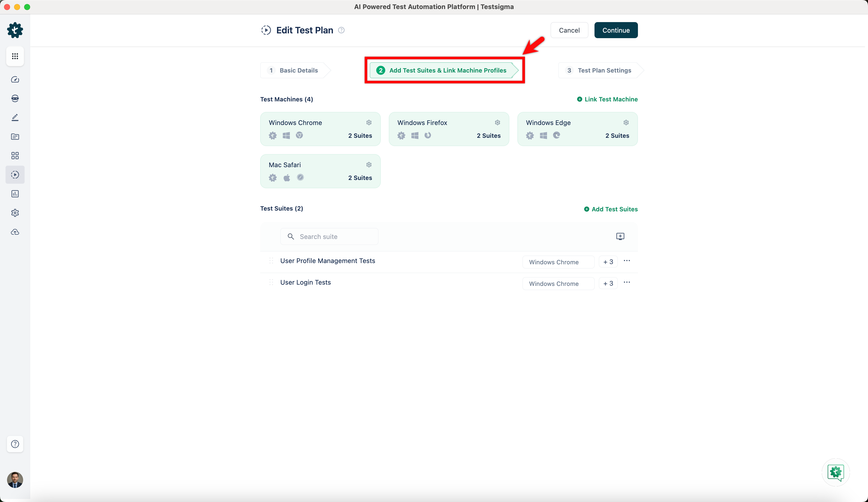868x502 pixels.
Task: Open the settings gear in sidebar
Action: [x=15, y=213]
